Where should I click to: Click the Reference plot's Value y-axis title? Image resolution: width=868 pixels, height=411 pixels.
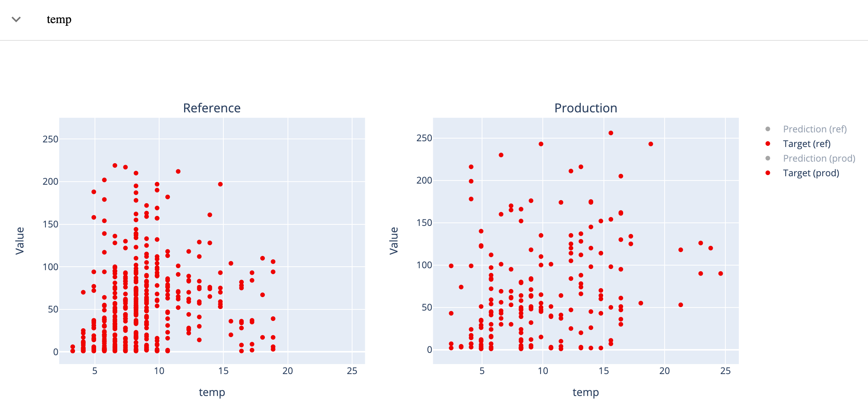(20, 241)
